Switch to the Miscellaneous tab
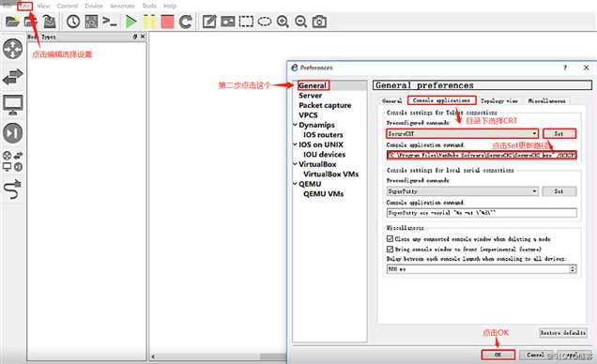Image resolution: width=597 pixels, height=364 pixels. pyautogui.click(x=546, y=100)
